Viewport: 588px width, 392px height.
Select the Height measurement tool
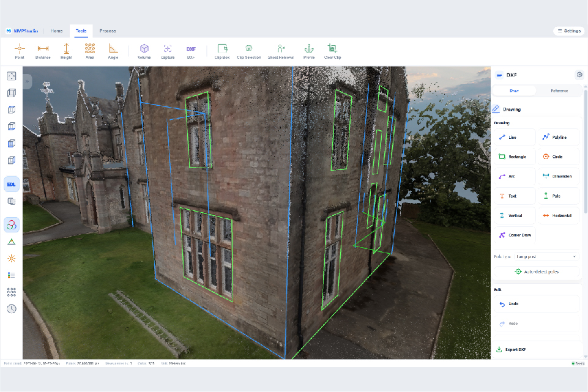pos(66,51)
